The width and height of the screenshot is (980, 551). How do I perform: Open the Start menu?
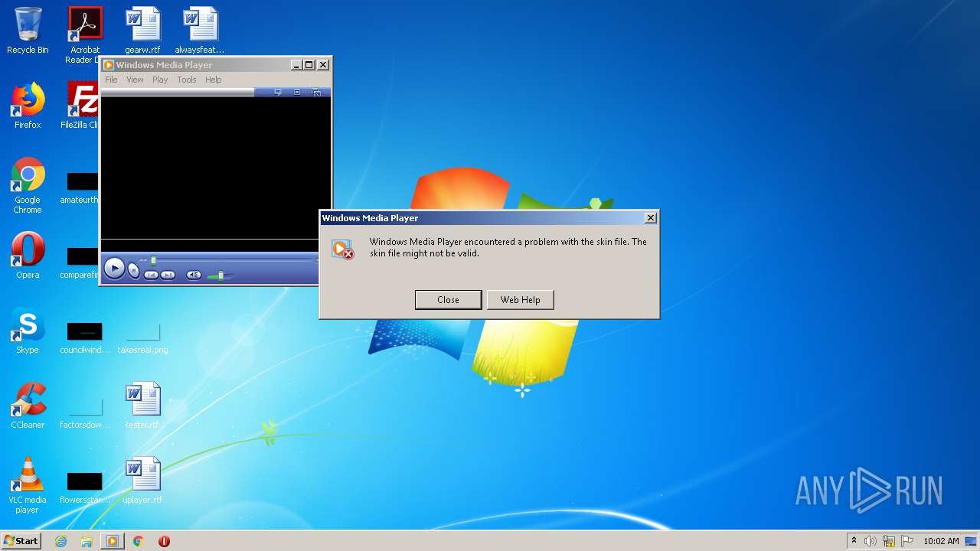point(21,541)
